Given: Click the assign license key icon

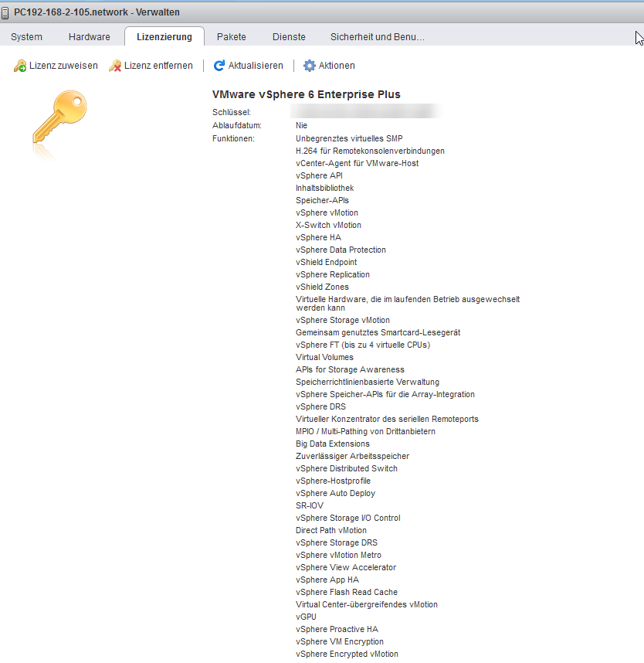Looking at the screenshot, I should (x=20, y=66).
